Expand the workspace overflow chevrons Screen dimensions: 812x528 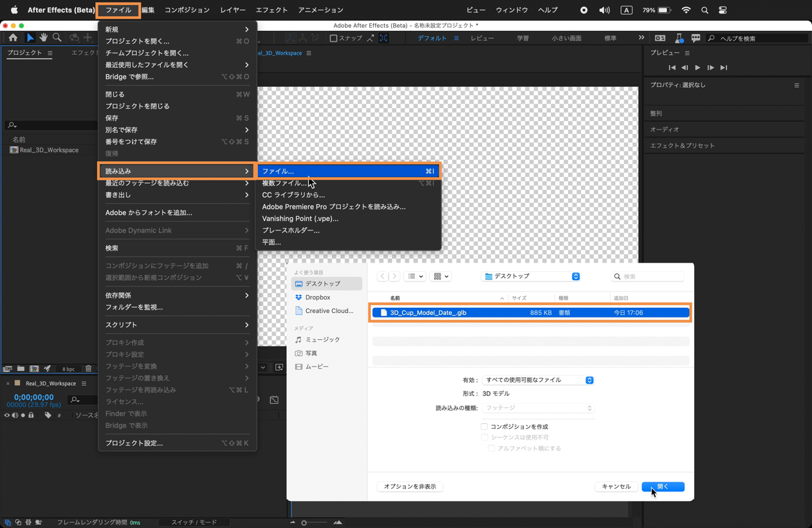641,38
